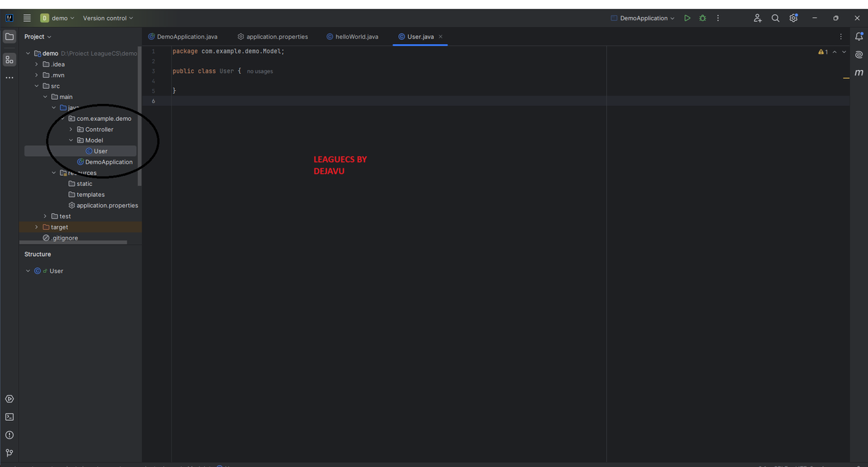Open the AI Assistant spiral icon

click(x=859, y=54)
